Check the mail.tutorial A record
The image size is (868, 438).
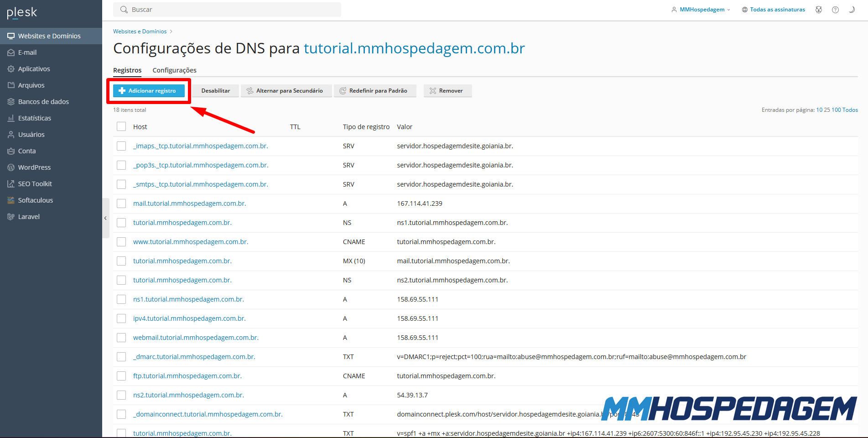pyautogui.click(x=121, y=203)
